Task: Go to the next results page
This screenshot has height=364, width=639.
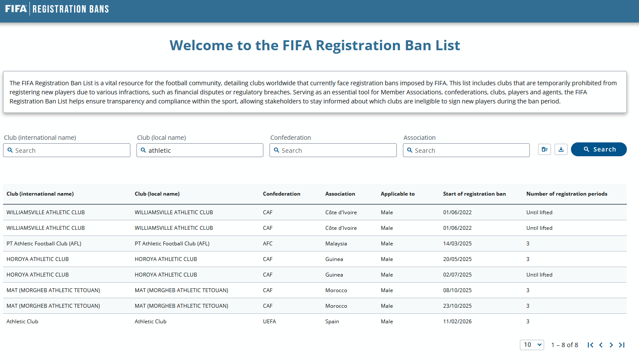Action: point(611,345)
